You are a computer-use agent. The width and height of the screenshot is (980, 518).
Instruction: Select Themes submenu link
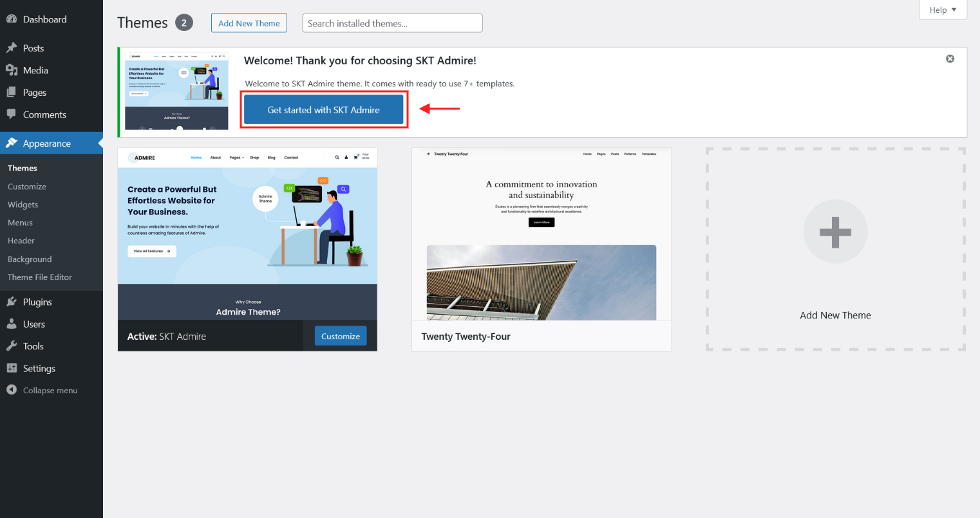(23, 168)
